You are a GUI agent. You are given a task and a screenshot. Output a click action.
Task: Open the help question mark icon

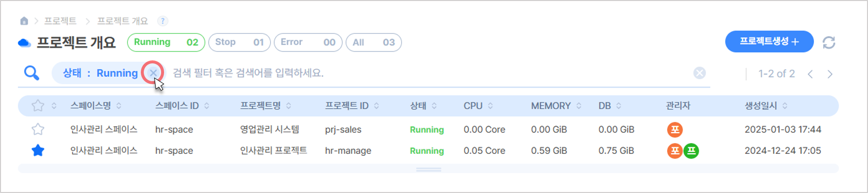pyautogui.click(x=163, y=21)
